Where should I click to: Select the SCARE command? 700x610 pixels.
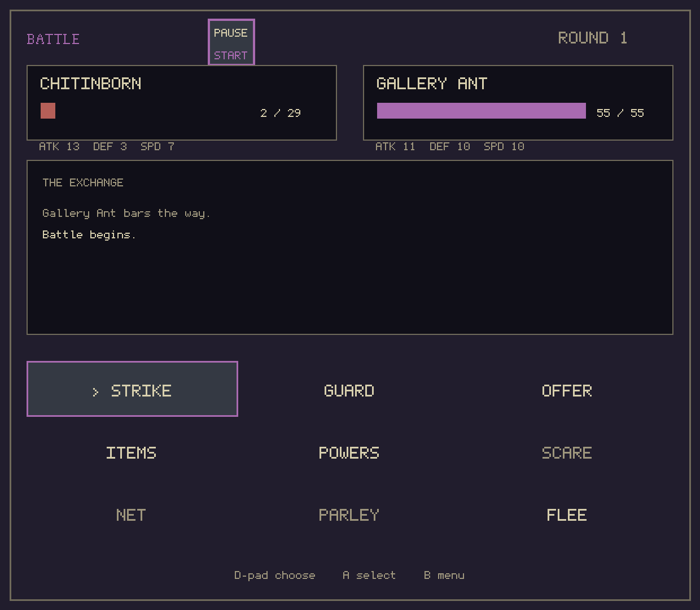point(567,453)
